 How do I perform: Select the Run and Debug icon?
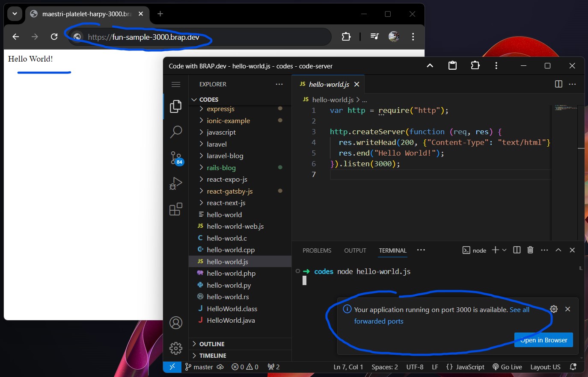[x=175, y=183]
